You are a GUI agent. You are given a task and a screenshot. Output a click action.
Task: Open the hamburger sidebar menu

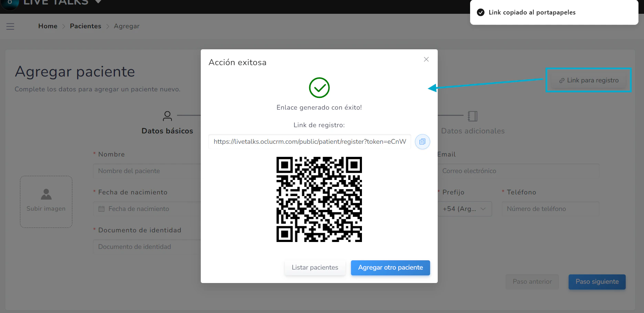click(x=10, y=26)
